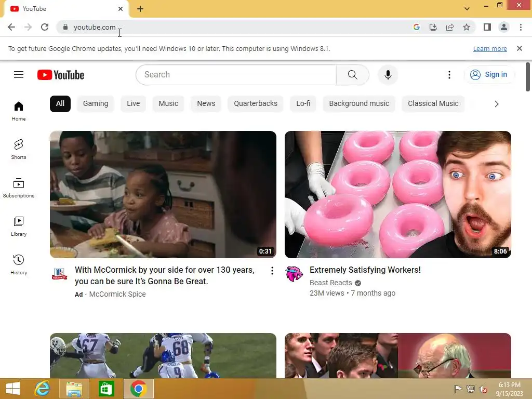The height and width of the screenshot is (399, 532).
Task: Close the YouTube tab
Action: coord(121,9)
